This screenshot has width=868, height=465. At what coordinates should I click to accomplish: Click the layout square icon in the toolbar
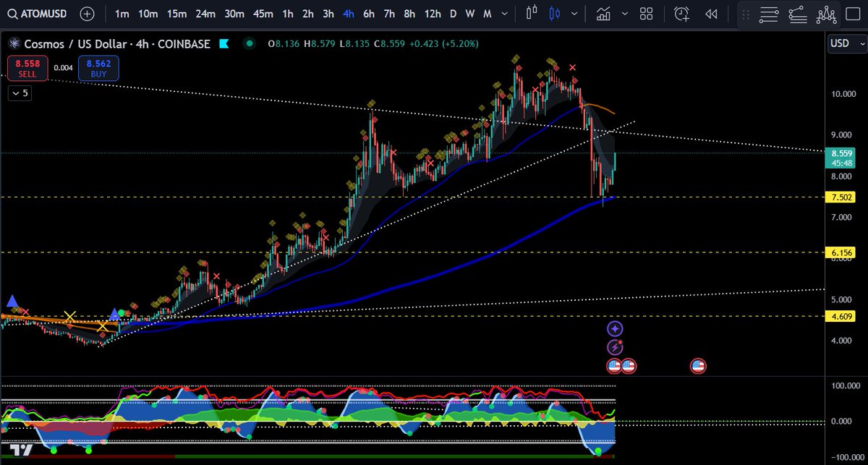point(854,13)
